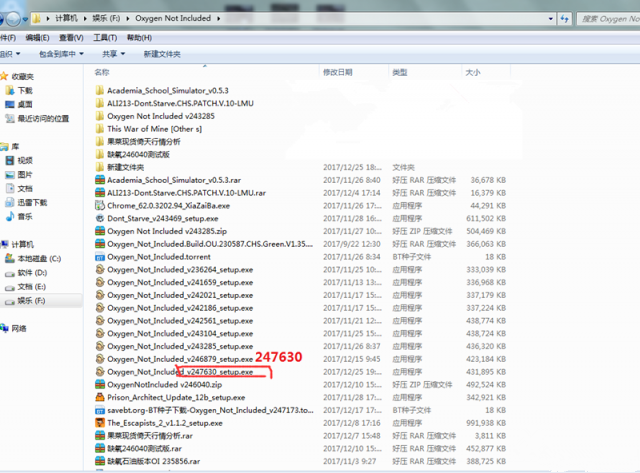Expand the 包含到库中 dropdown
Viewport: 640px width, 473px height.
[x=61, y=54]
